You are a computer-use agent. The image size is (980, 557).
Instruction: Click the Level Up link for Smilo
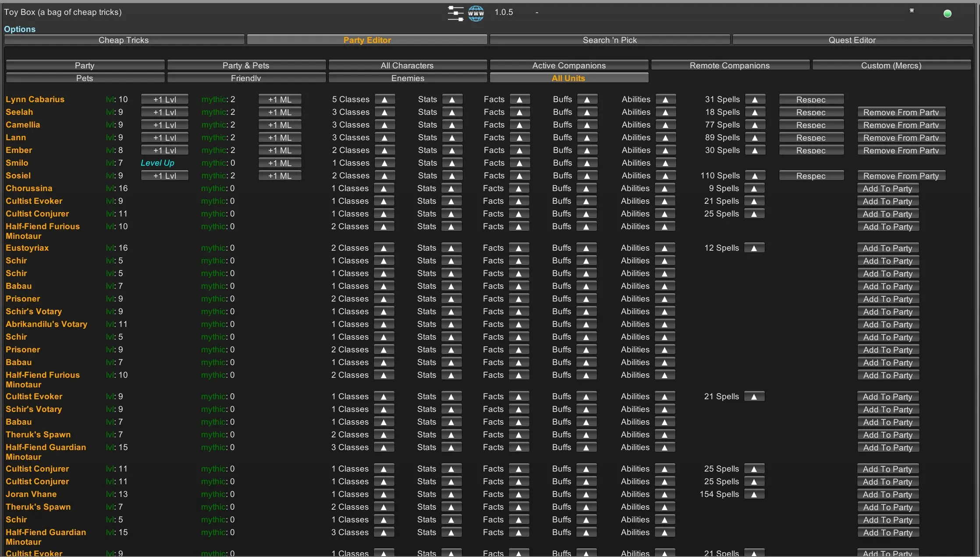tap(157, 163)
